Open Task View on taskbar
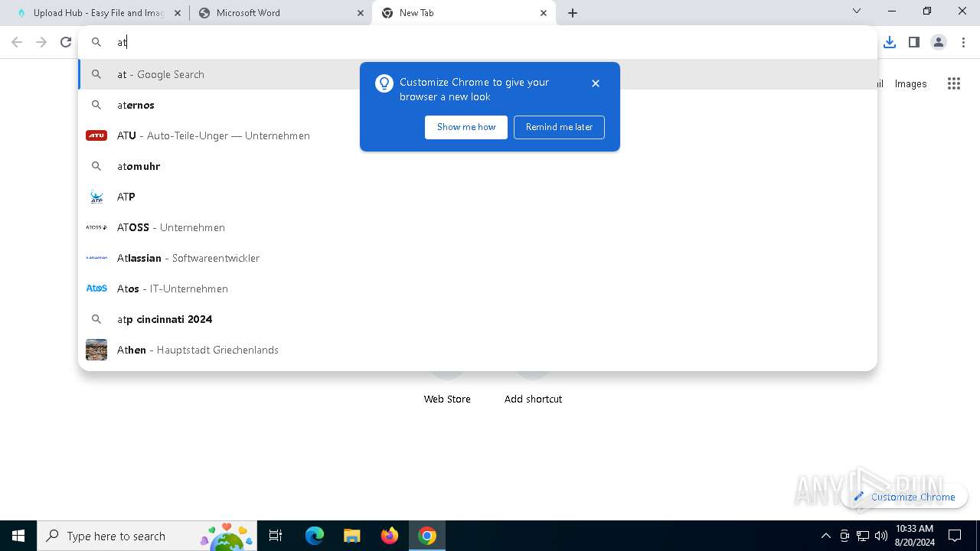The height and width of the screenshot is (551, 980). (276, 536)
